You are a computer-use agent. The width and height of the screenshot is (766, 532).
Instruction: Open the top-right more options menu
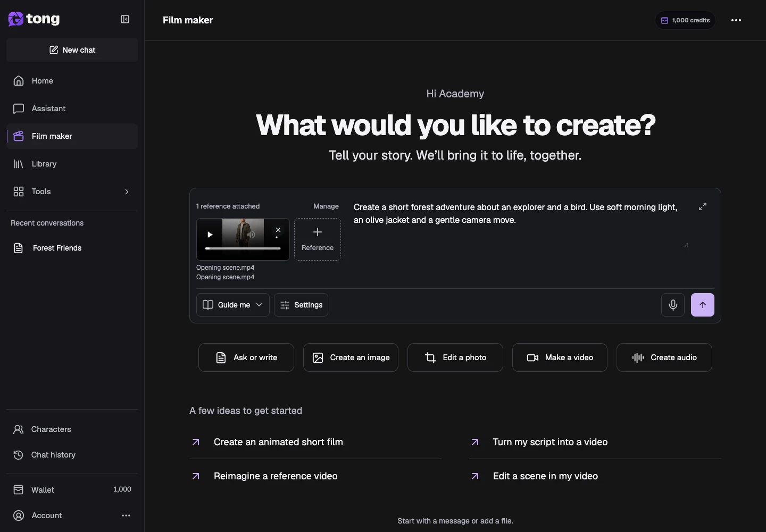pos(736,20)
